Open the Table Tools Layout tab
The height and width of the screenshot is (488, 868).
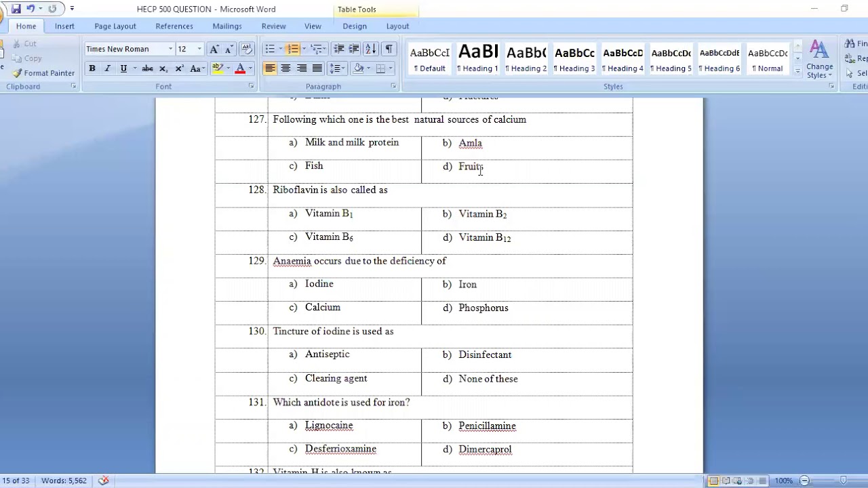point(397,26)
